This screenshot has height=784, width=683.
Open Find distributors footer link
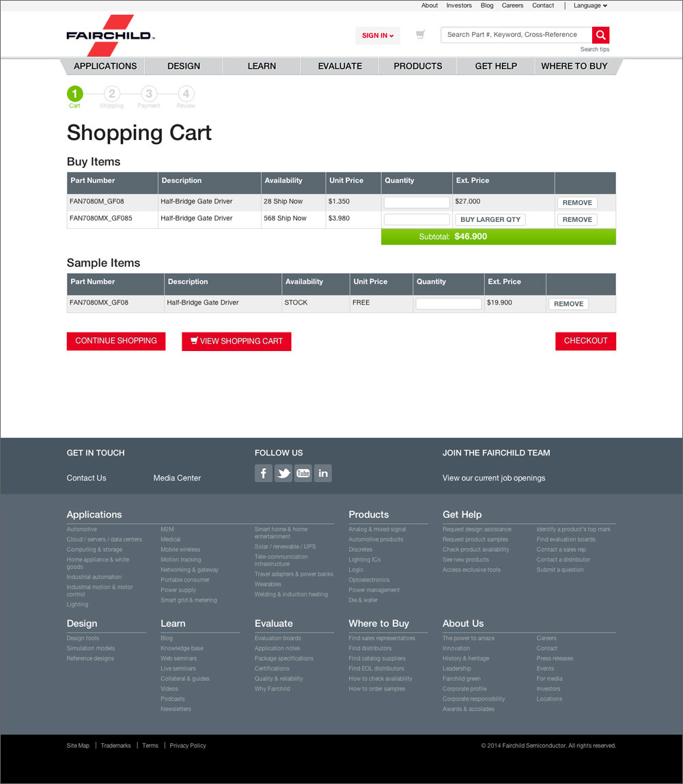coord(370,648)
